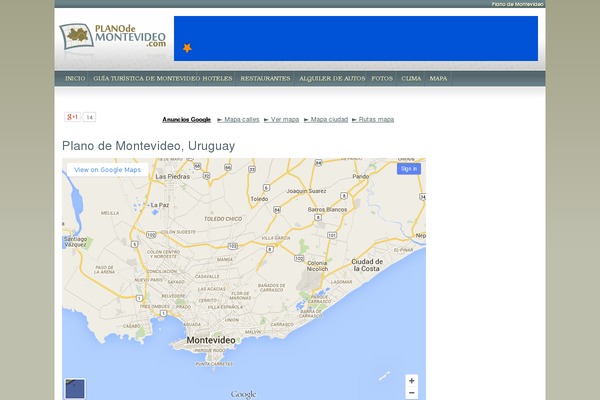The height and width of the screenshot is (400, 600).
Task: Click the Plano de Montevideo logo
Action: pos(112,36)
